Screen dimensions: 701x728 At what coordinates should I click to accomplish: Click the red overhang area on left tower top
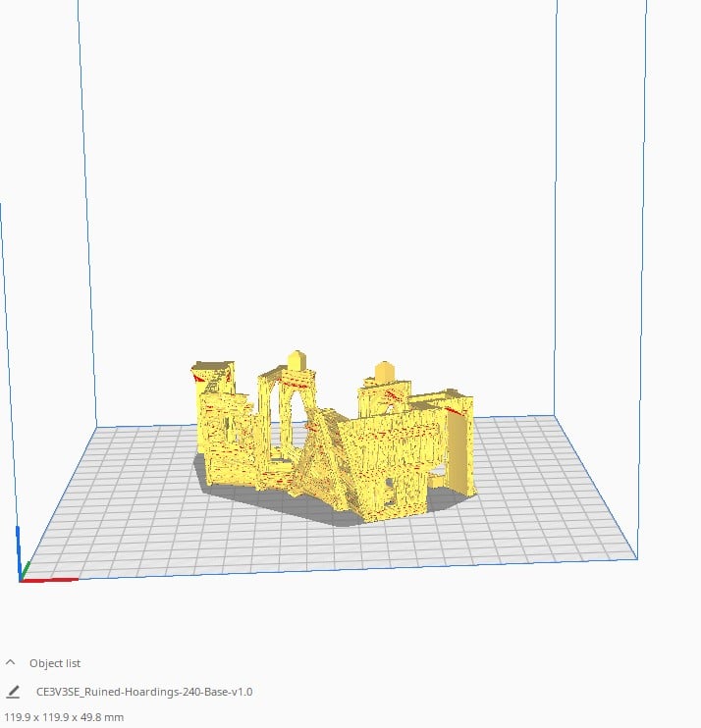[207, 376]
